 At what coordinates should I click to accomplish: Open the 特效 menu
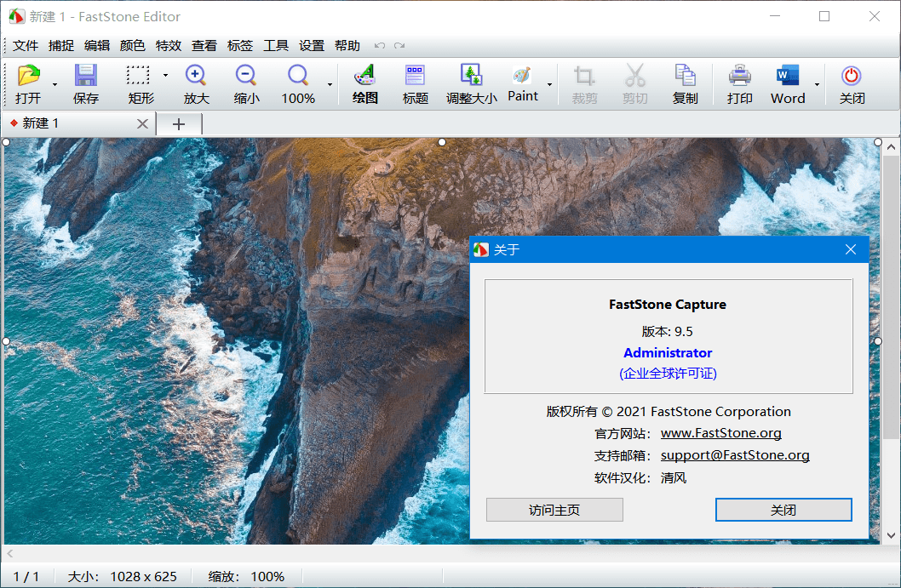click(x=169, y=45)
